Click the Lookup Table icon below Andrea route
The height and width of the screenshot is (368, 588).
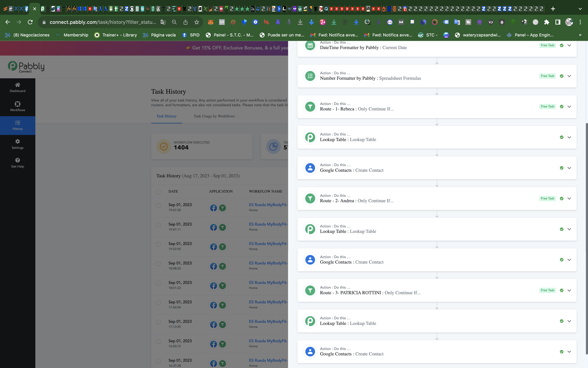(310, 229)
